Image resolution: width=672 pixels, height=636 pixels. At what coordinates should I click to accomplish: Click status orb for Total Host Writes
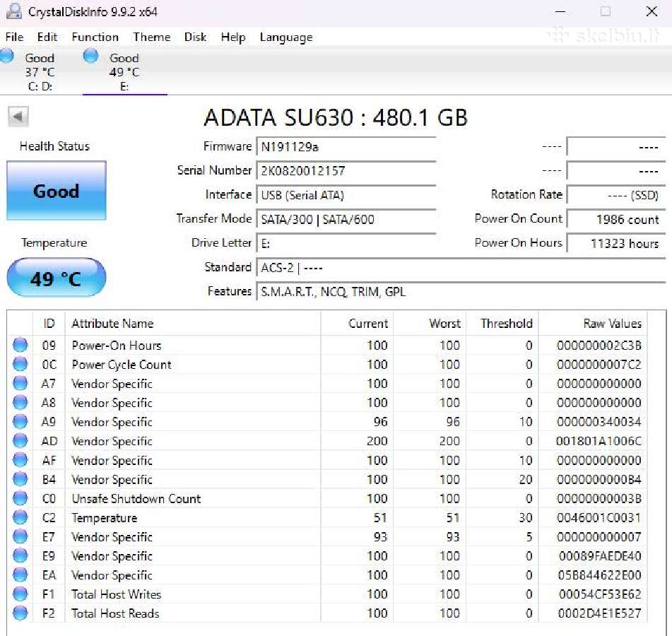tap(20, 594)
